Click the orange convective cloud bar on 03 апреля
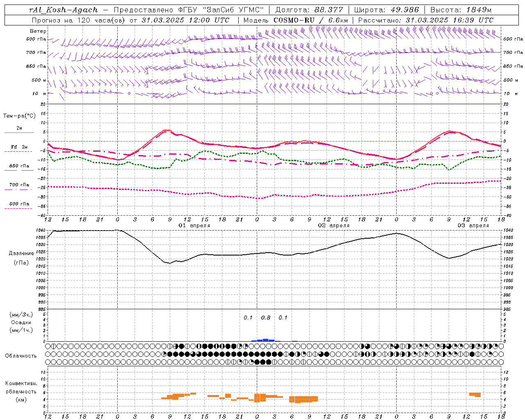Screen dimensions: 525x420 [475, 395]
